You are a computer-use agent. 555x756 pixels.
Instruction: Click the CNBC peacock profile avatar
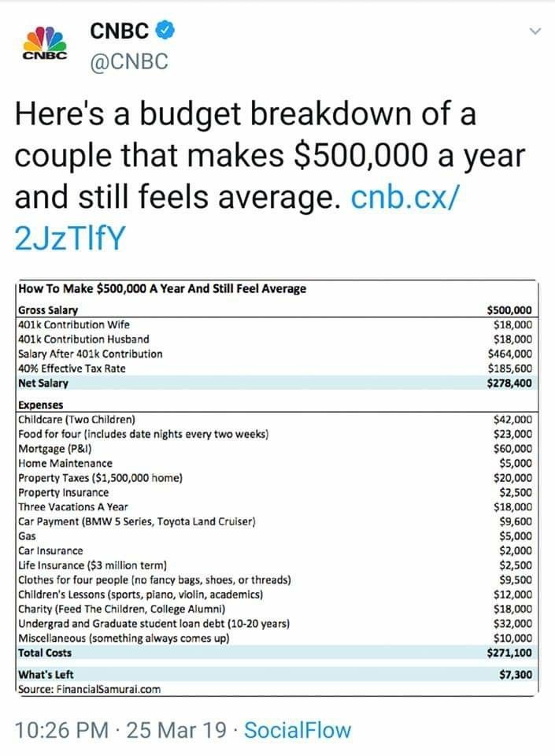[45, 43]
